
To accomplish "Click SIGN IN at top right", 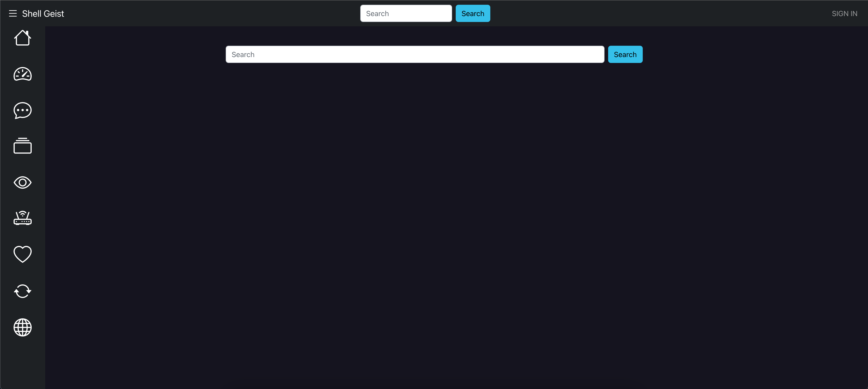I will tap(844, 14).
